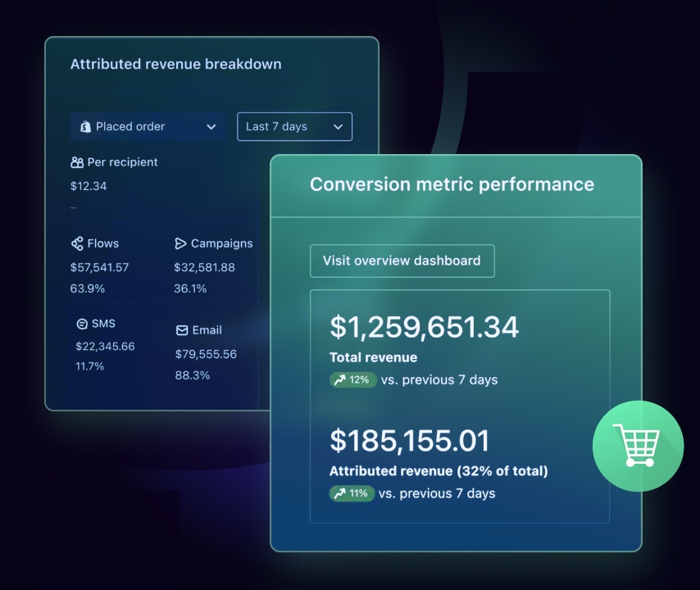
Task: Click the Attributed revenue breakdown title
Action: pos(175,64)
